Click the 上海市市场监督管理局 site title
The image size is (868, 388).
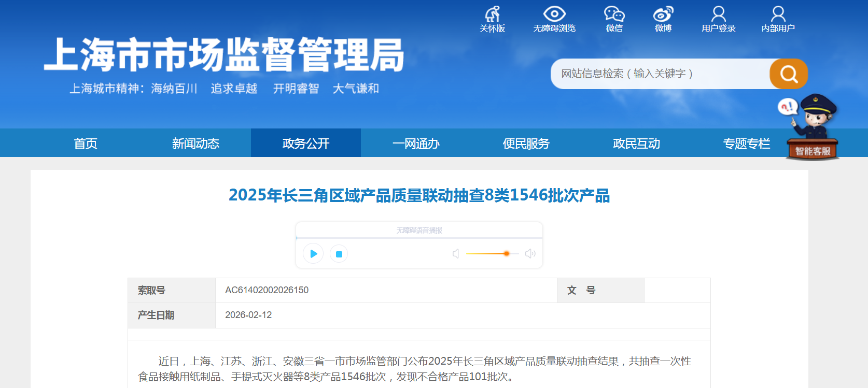point(224,55)
